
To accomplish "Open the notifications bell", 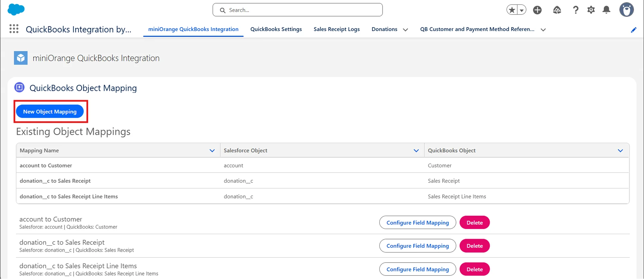I will (607, 10).
